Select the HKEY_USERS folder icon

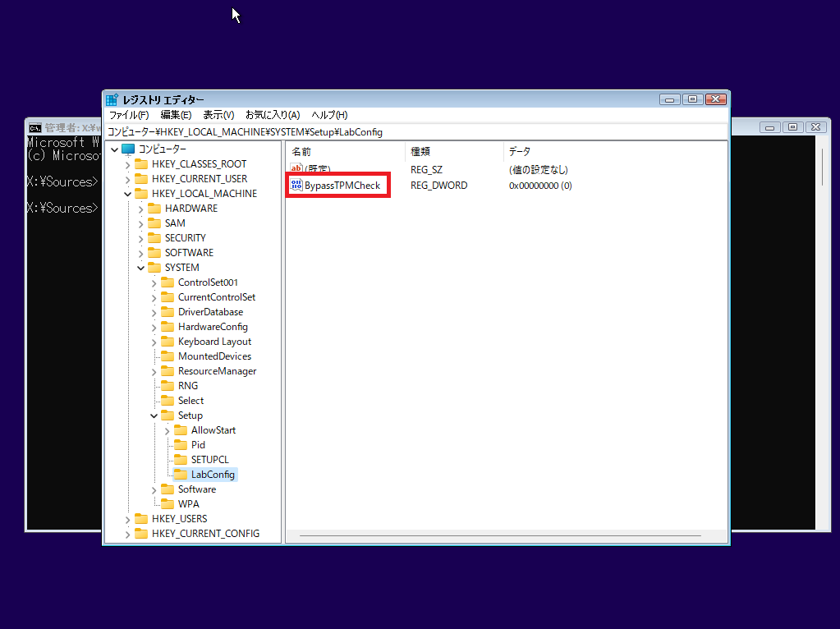(x=141, y=519)
